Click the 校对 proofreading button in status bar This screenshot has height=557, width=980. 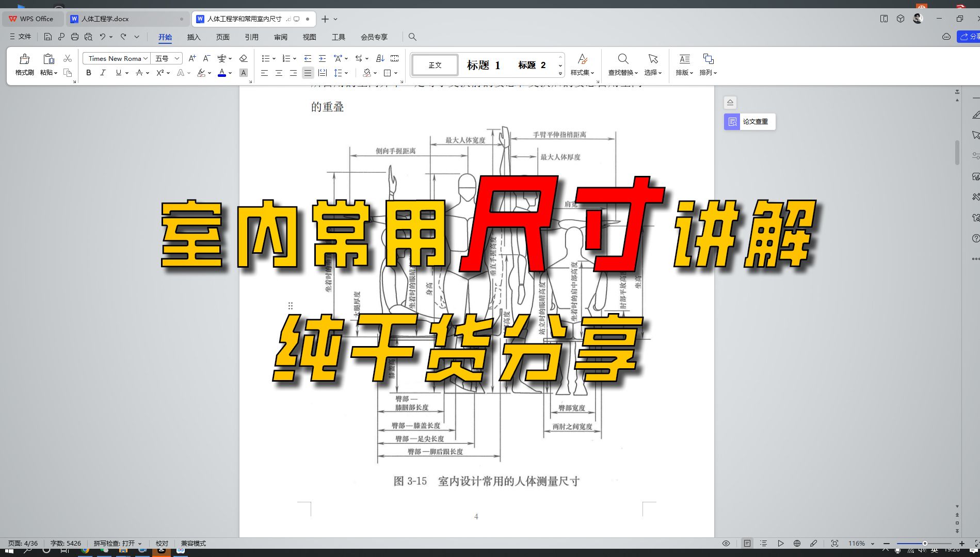162,543
